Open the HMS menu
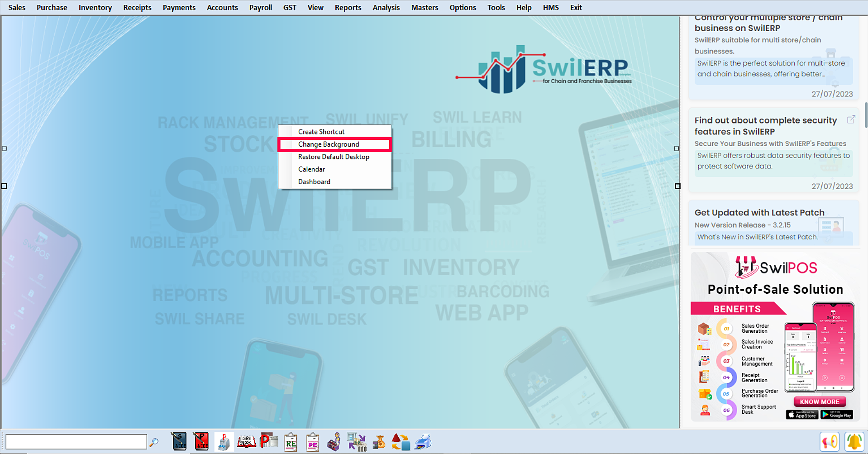Screen dimensions: 868x454 (551, 8)
